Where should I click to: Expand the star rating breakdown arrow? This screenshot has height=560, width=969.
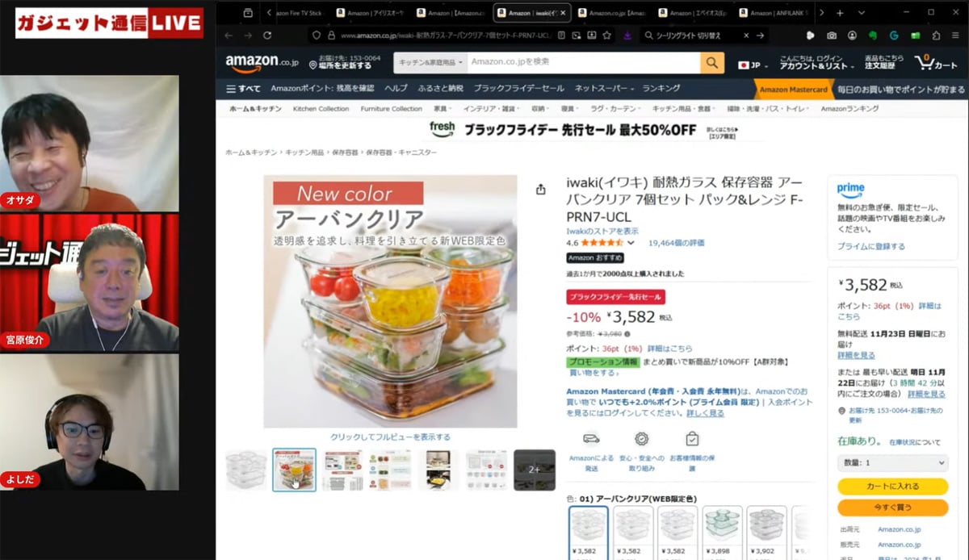tap(631, 242)
